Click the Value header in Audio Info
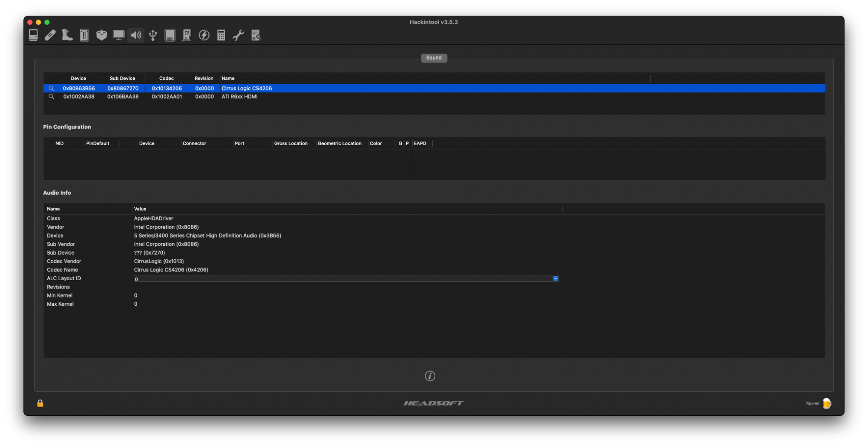This screenshot has height=447, width=868. coord(140,209)
